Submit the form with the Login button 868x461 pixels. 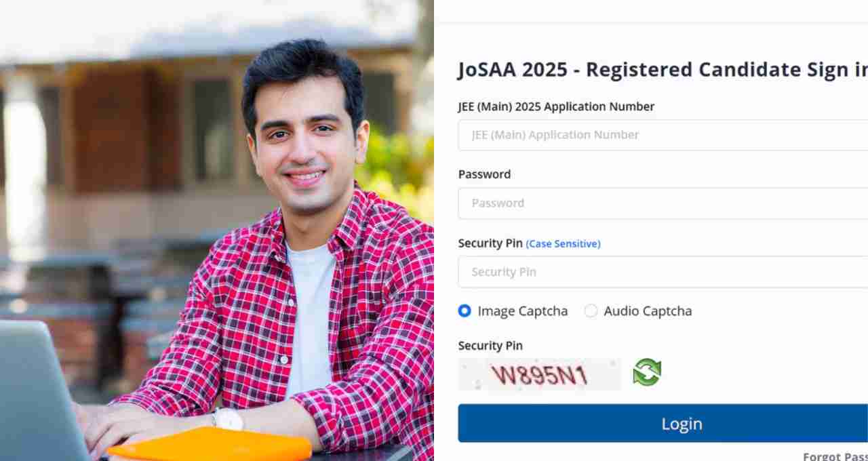[x=663, y=424]
